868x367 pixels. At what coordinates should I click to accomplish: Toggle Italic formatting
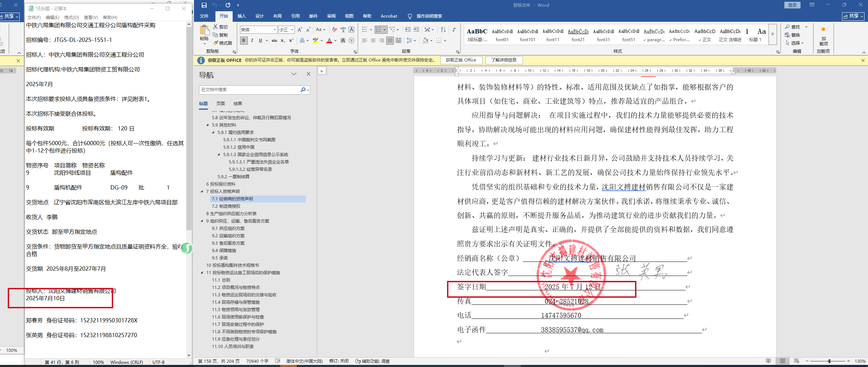click(x=252, y=40)
